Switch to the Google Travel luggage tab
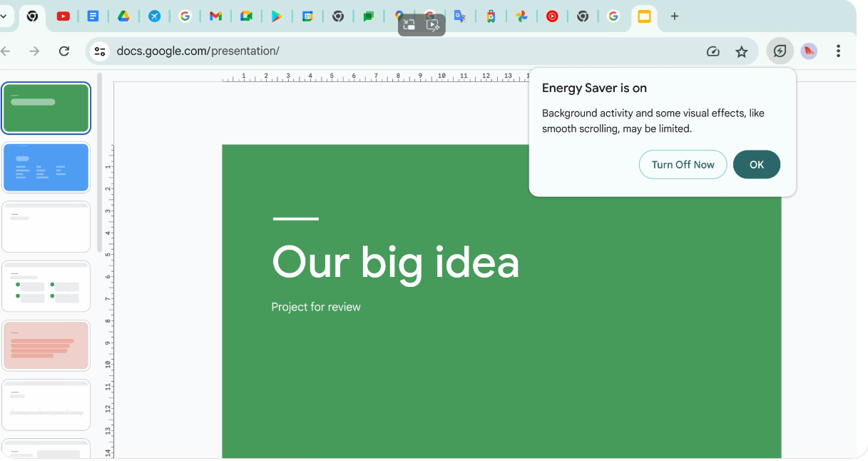The width and height of the screenshot is (868, 461). (491, 16)
